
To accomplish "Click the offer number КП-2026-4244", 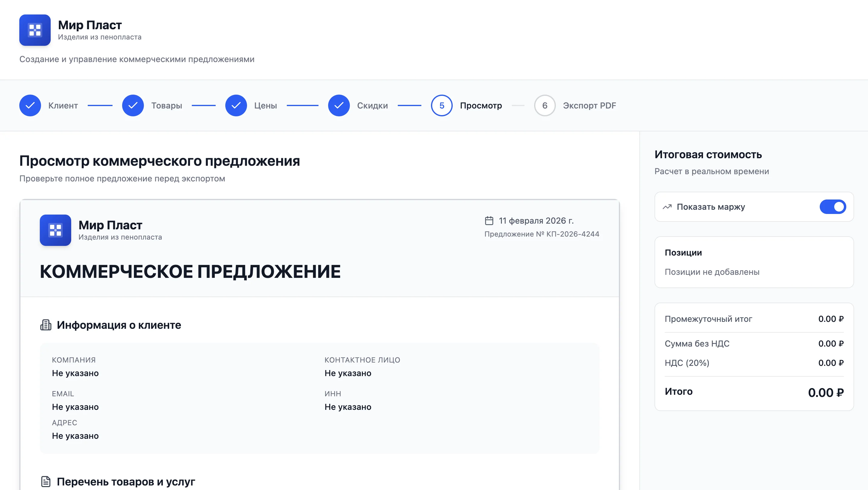I will point(542,234).
